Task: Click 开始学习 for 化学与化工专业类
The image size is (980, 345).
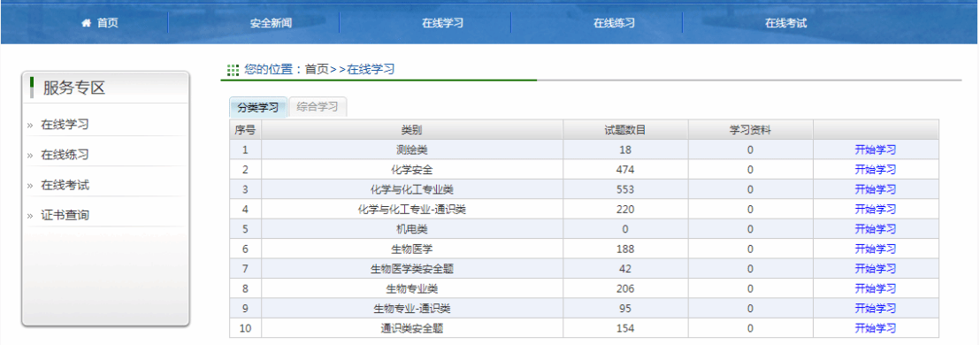Action: 876,189
